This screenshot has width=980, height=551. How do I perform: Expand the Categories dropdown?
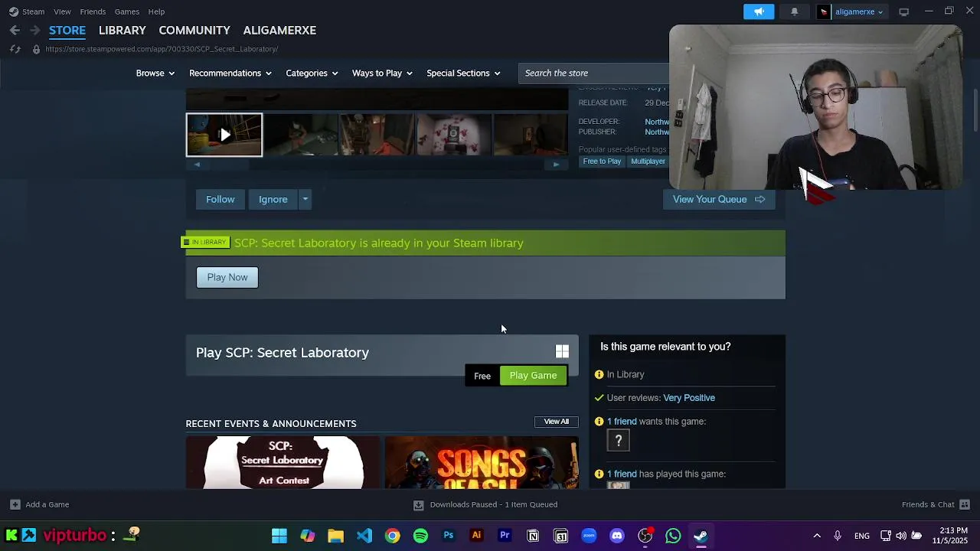click(x=312, y=73)
